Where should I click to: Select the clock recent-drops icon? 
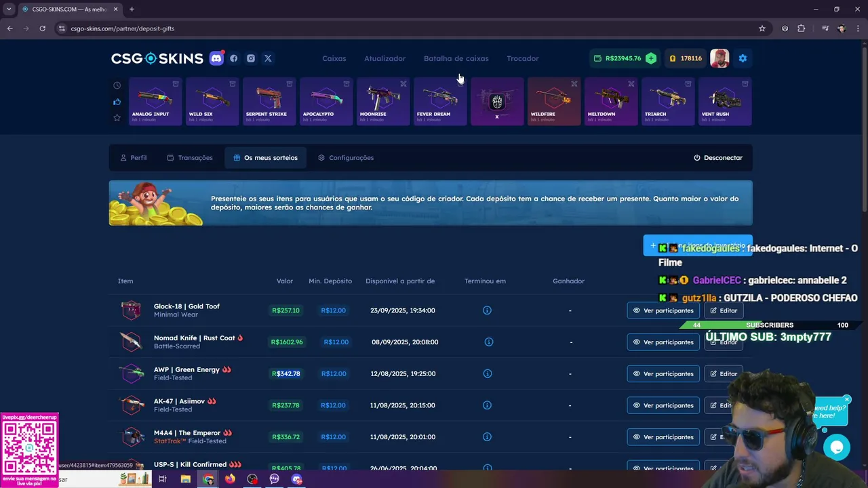click(117, 85)
